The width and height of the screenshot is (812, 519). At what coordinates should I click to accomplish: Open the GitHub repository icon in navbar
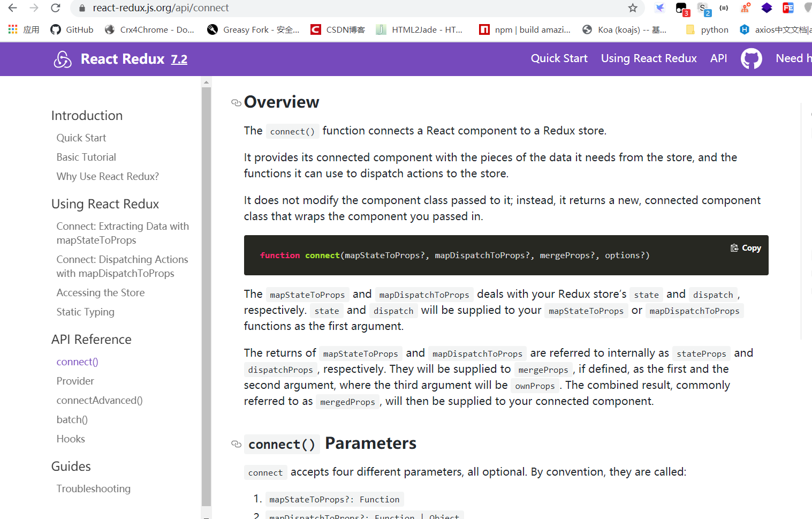pyautogui.click(x=752, y=59)
